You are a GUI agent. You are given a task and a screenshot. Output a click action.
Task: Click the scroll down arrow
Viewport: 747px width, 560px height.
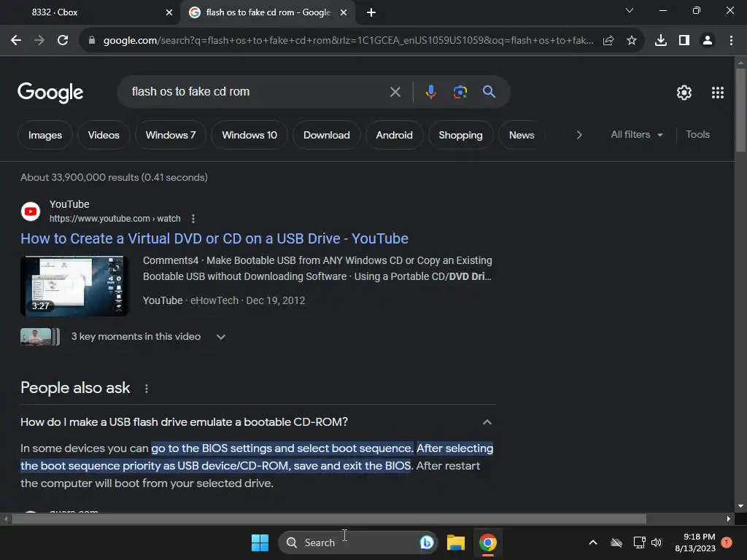[x=740, y=506]
